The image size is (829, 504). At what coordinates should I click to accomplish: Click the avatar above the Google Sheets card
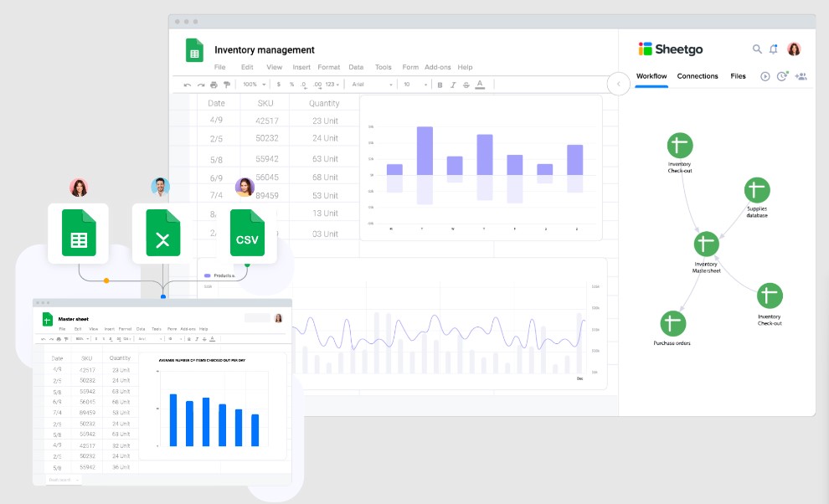[x=79, y=188]
